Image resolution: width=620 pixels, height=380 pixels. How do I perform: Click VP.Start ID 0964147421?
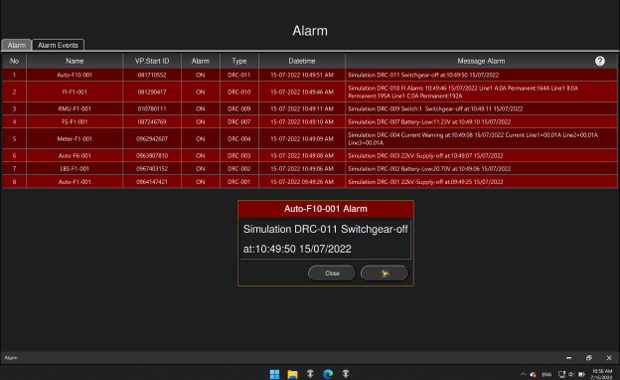(x=152, y=182)
